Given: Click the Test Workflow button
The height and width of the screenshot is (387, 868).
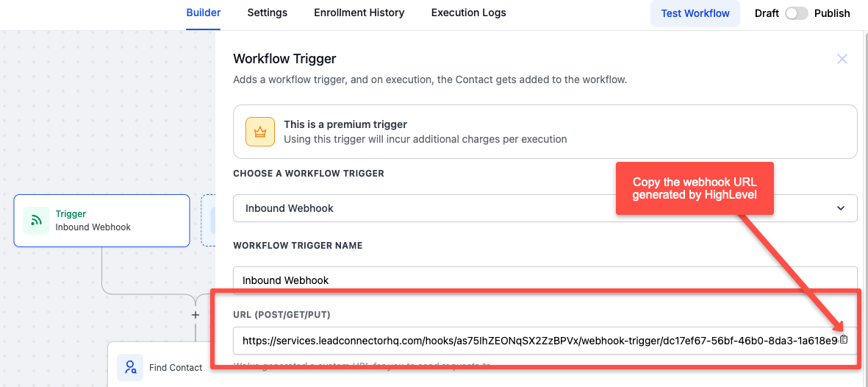Looking at the screenshot, I should click(x=695, y=13).
